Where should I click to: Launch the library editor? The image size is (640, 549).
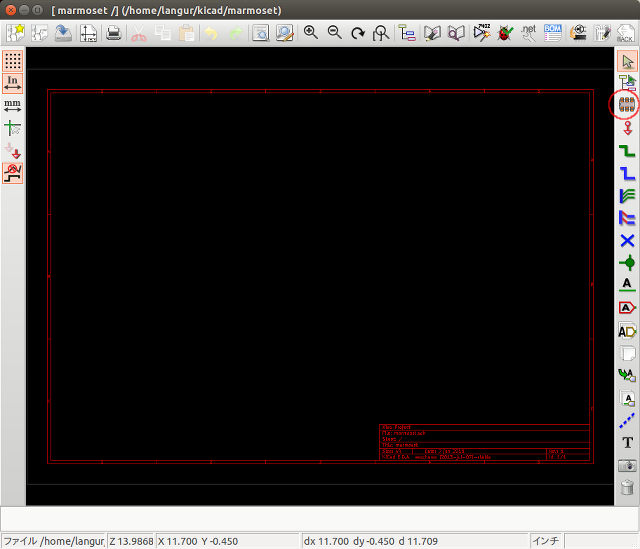tap(432, 33)
